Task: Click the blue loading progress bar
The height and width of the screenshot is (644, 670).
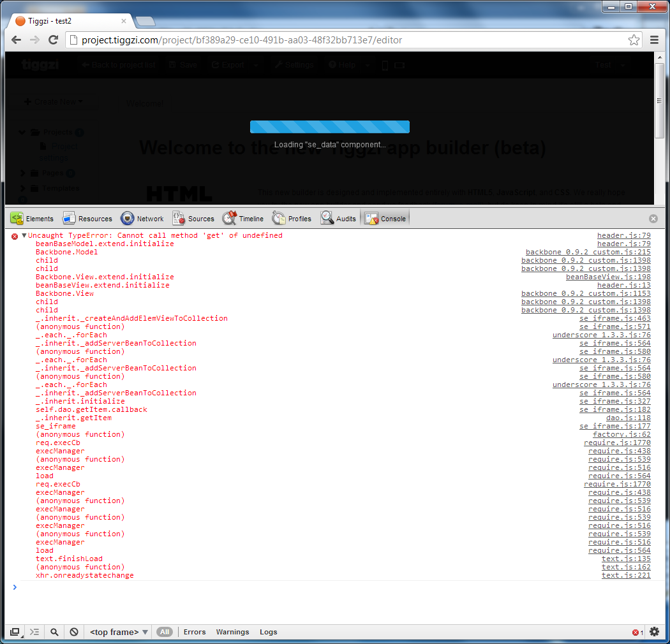Action: pyautogui.click(x=329, y=127)
